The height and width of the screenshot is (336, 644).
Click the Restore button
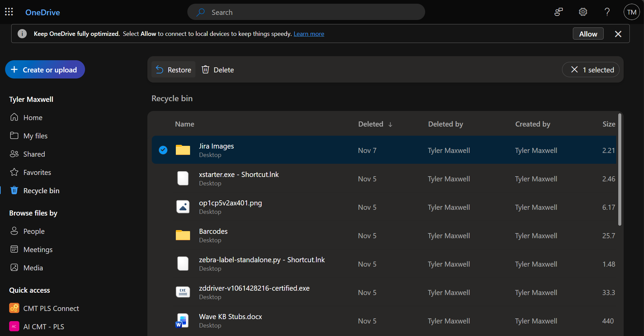[173, 70]
